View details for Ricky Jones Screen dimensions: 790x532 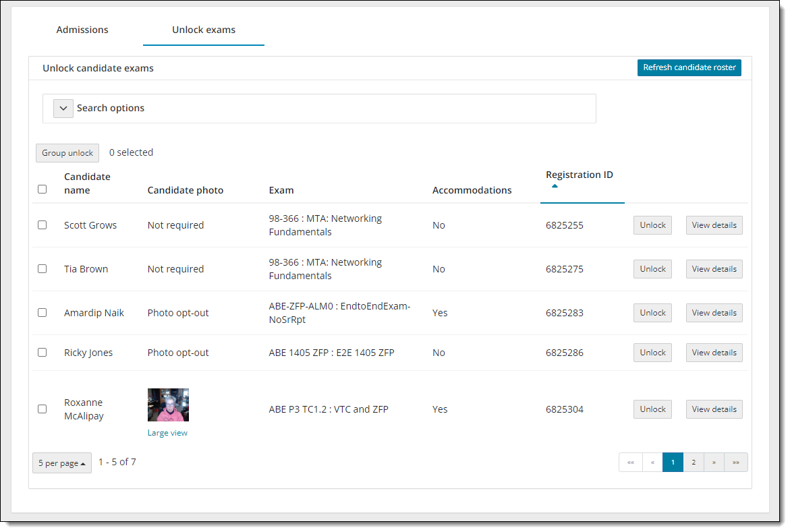click(714, 353)
